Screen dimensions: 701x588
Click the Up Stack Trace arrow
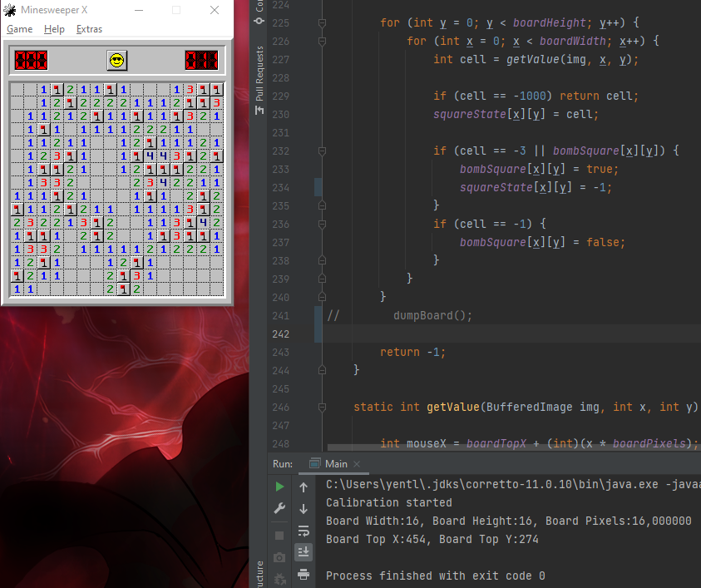[304, 487]
